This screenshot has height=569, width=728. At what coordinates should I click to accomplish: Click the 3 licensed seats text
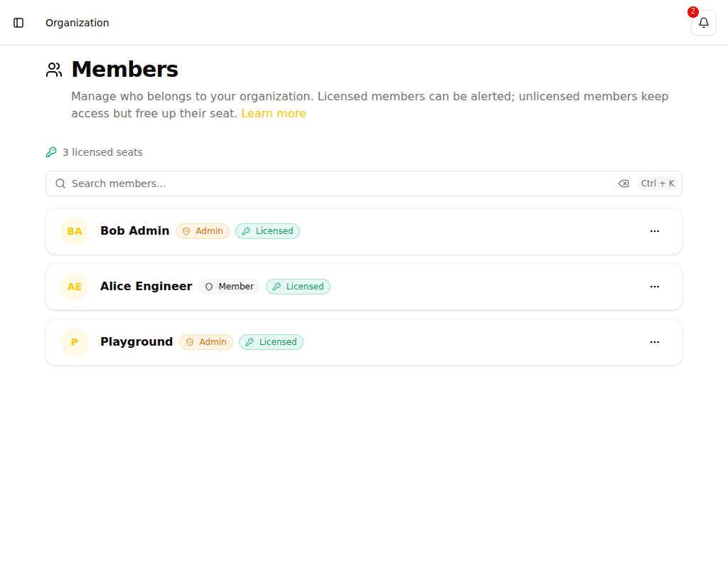tap(102, 152)
